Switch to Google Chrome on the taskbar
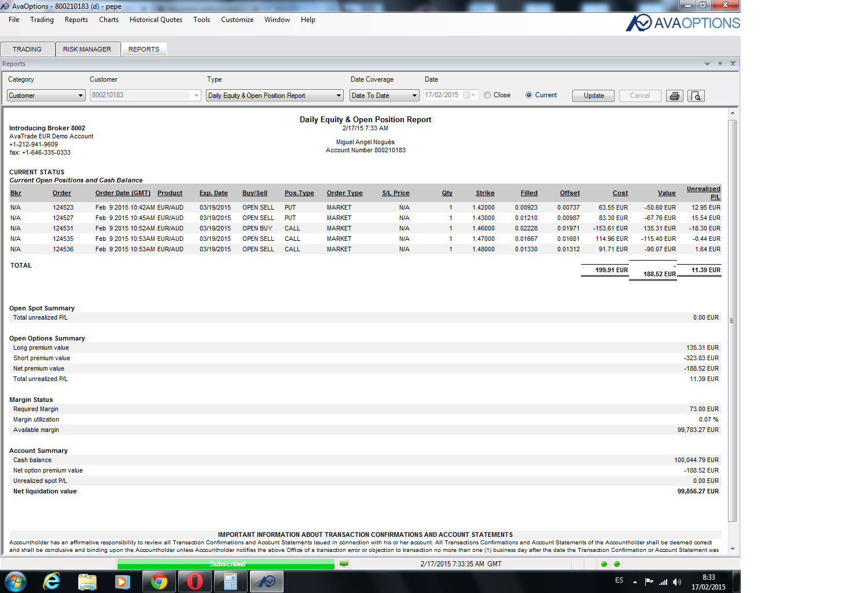This screenshot has width=868, height=593. [x=159, y=581]
